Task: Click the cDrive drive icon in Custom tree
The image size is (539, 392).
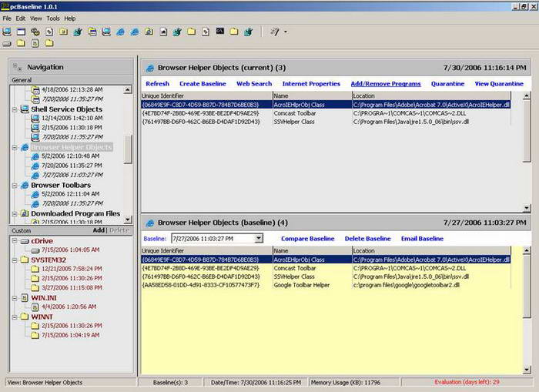Action: 25,241
